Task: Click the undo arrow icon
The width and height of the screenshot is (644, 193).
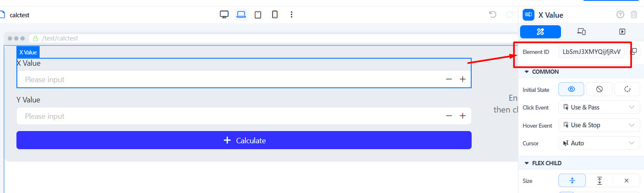Action: point(493,15)
